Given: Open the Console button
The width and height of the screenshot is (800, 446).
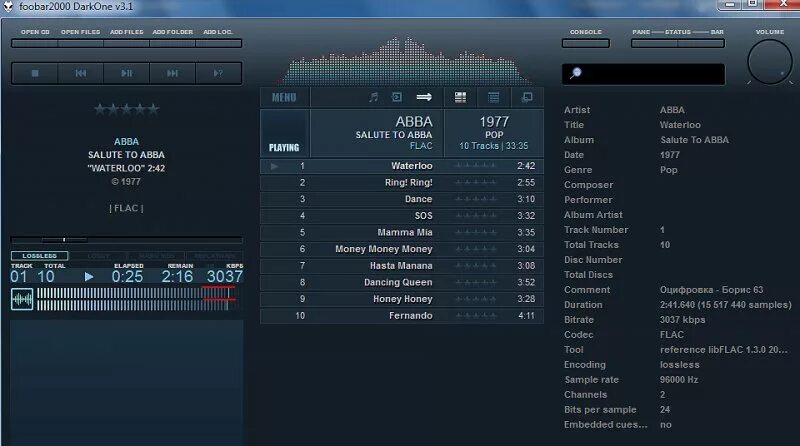Looking at the screenshot, I should tap(586, 43).
